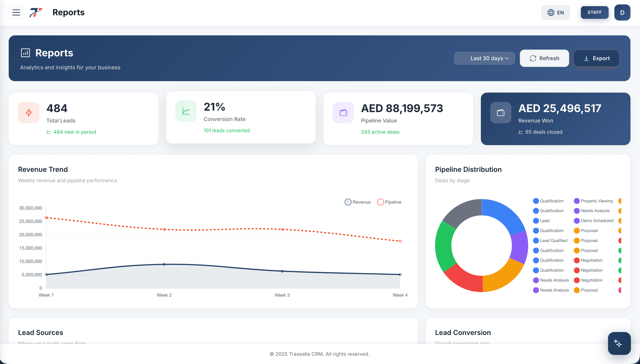Toggle the Pipeline series in Revenue Trend legend

click(389, 202)
